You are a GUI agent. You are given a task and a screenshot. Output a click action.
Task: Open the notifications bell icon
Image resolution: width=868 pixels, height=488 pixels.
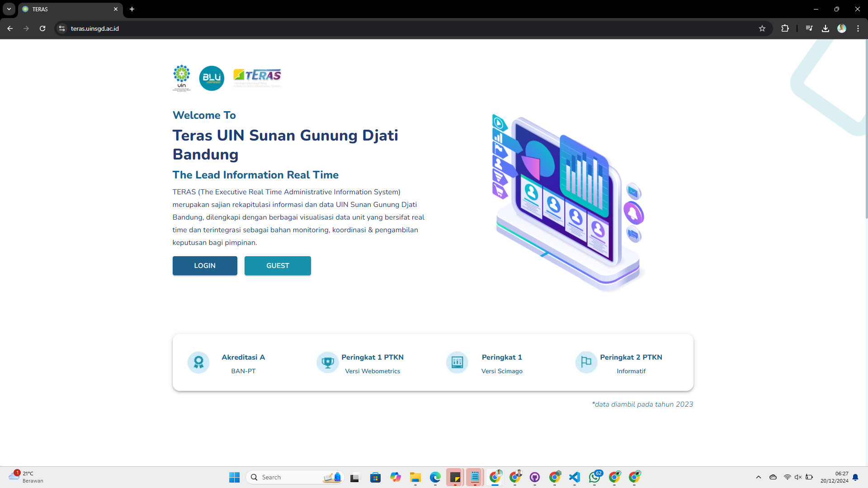tap(855, 477)
